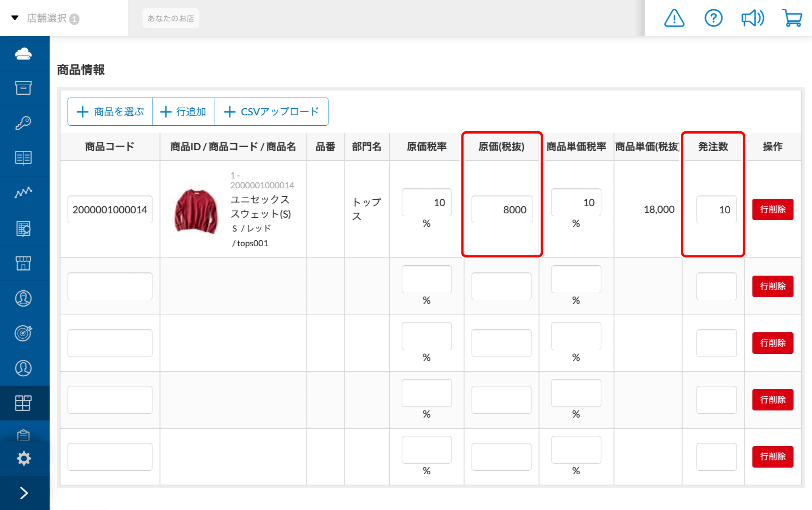Image resolution: width=812 pixels, height=510 pixels.
Task: Click the 商品情報 section heading
Action: [81, 70]
